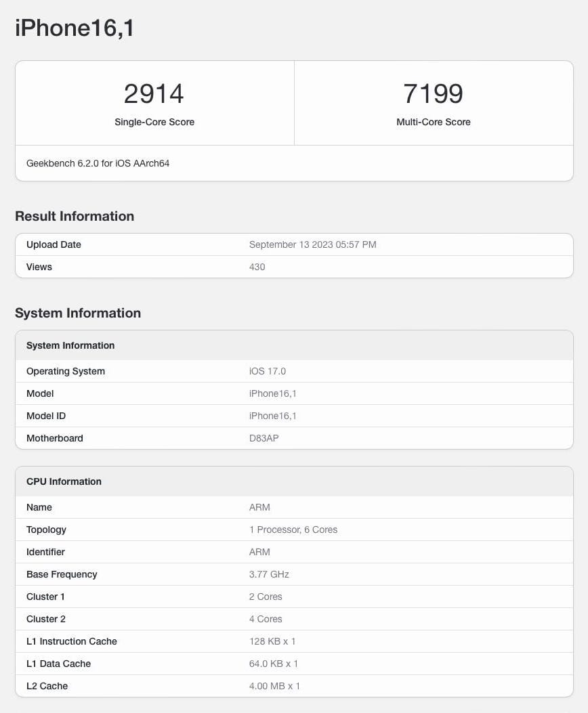Click the iPhone16,1 page title
Screen dimensions: 588x713
[x=75, y=28]
